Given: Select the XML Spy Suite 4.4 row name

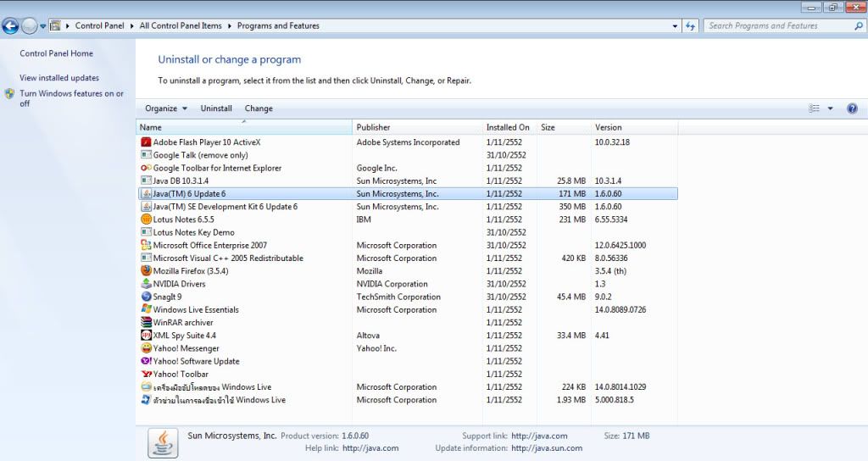Looking at the screenshot, I should click(184, 336).
